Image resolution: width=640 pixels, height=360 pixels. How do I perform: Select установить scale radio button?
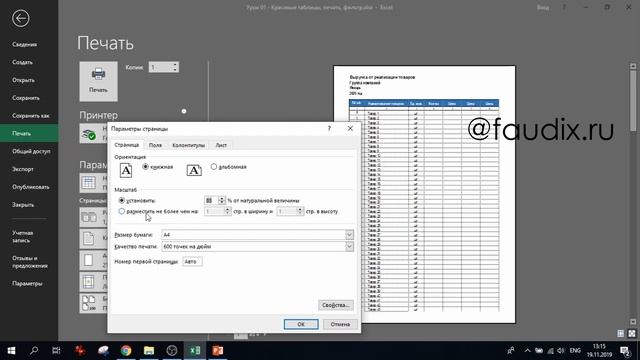(x=122, y=200)
